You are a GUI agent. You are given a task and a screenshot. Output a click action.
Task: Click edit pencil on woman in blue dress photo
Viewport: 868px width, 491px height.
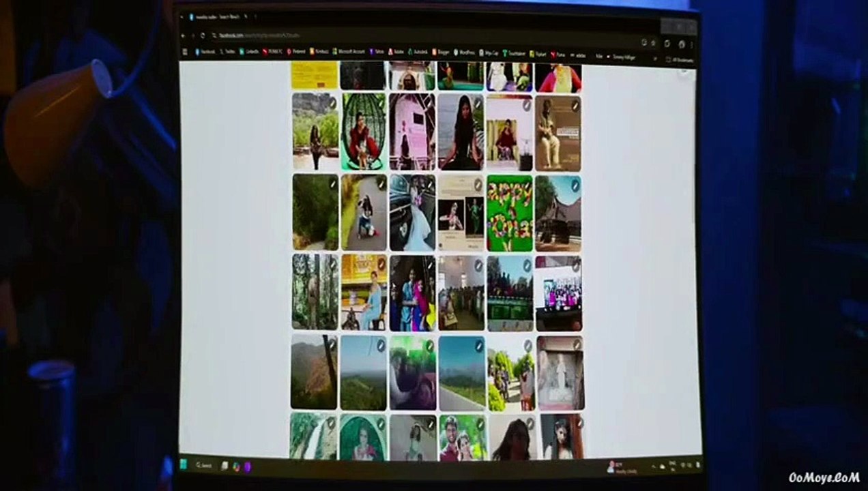point(381,264)
